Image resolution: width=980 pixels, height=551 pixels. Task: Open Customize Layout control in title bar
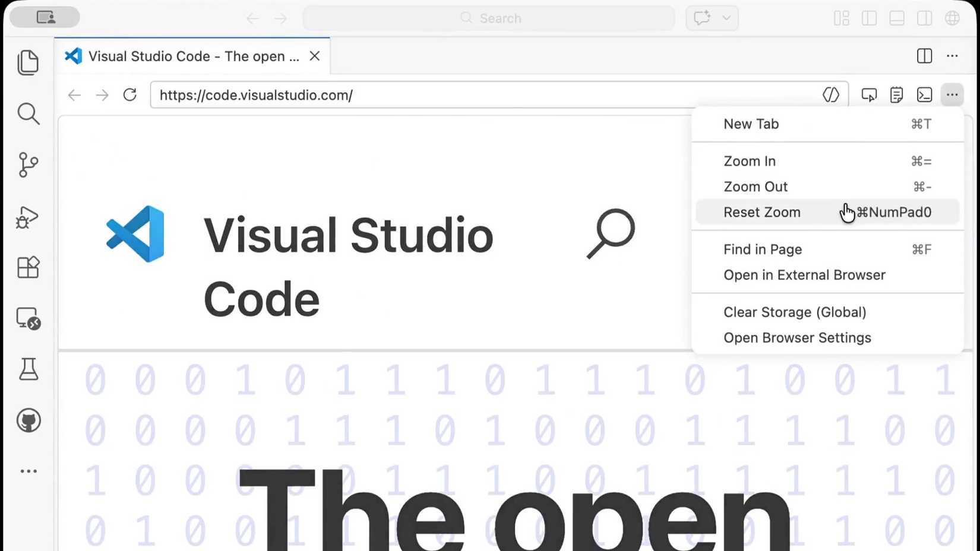(x=842, y=18)
